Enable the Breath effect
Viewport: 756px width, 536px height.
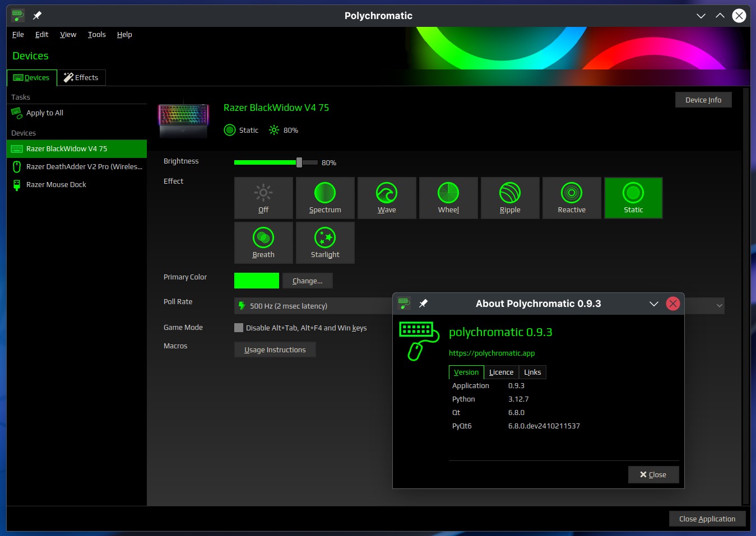point(263,243)
